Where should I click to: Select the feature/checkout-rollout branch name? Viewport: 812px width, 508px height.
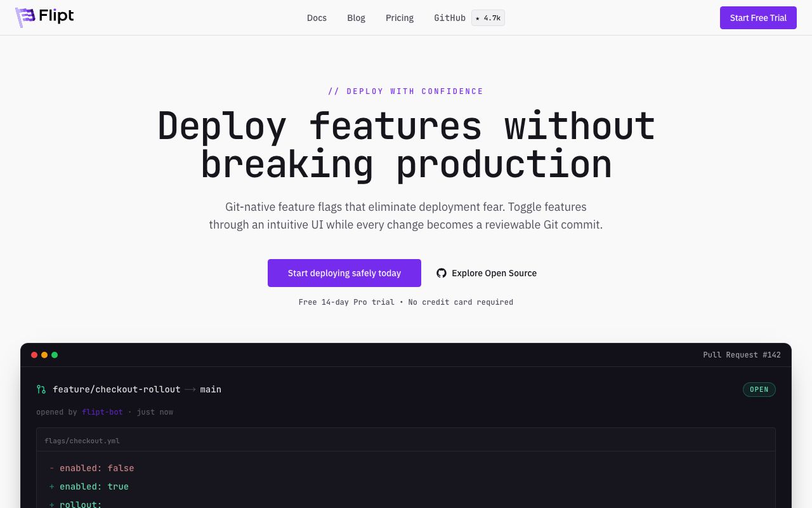(117, 389)
